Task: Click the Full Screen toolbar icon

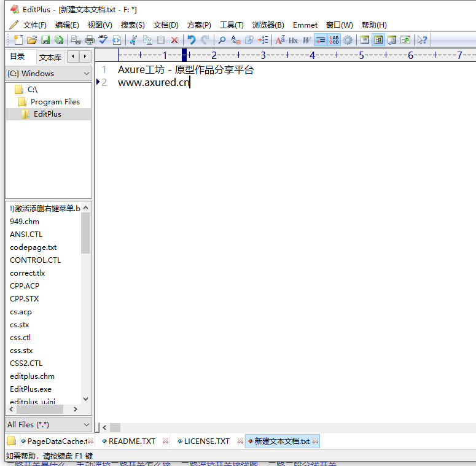Action: coord(405,40)
